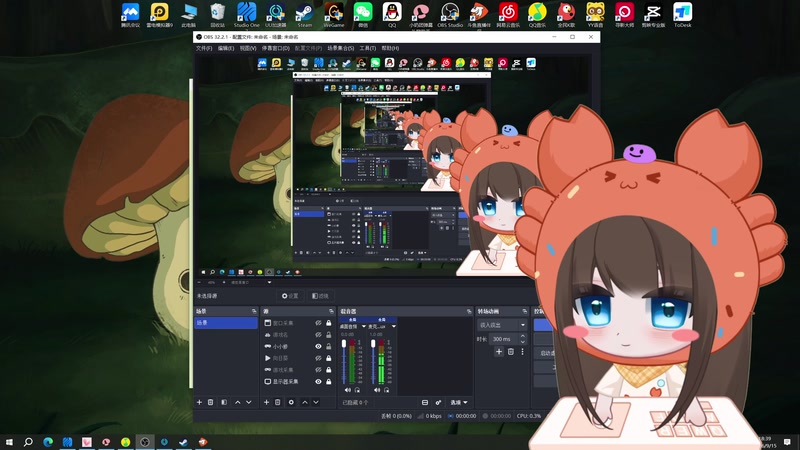Hide the 显示器采集 source using its eye icon
The height and width of the screenshot is (450, 800).
pos(318,382)
